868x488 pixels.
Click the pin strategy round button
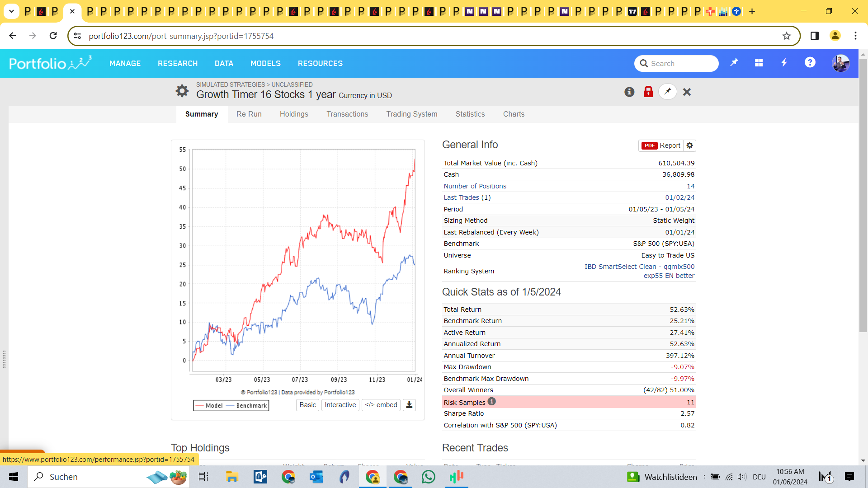668,92
